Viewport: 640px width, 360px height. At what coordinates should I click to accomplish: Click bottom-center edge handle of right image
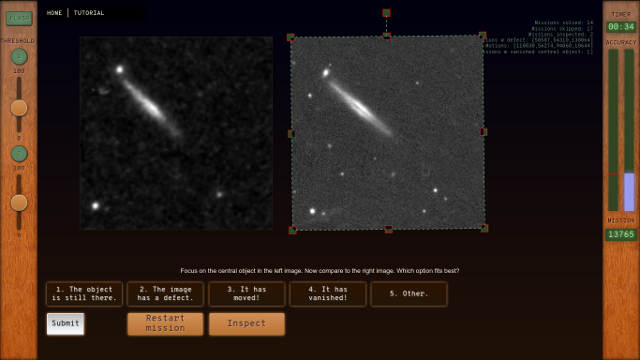389,229
